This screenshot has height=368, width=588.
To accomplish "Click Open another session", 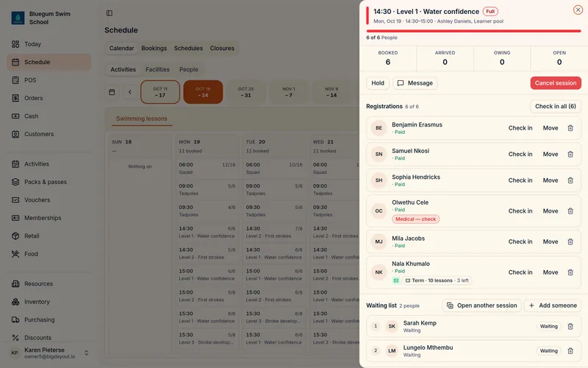I will point(481,305).
